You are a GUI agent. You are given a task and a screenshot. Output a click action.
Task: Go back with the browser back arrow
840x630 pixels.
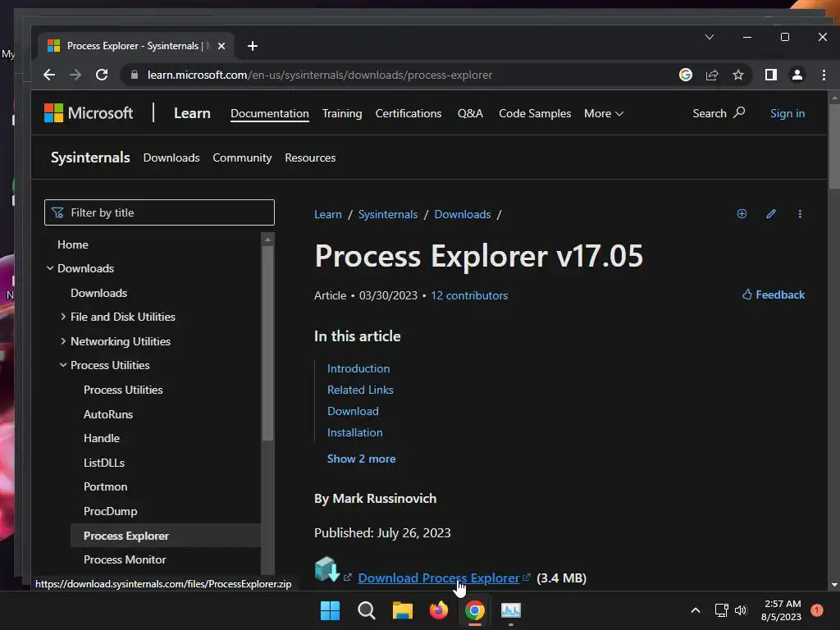point(49,75)
